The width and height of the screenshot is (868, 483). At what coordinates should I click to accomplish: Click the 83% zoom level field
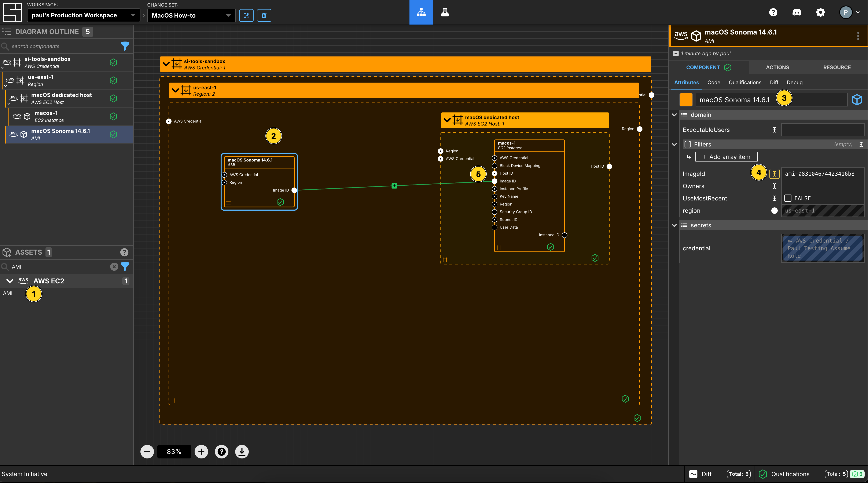174,452
